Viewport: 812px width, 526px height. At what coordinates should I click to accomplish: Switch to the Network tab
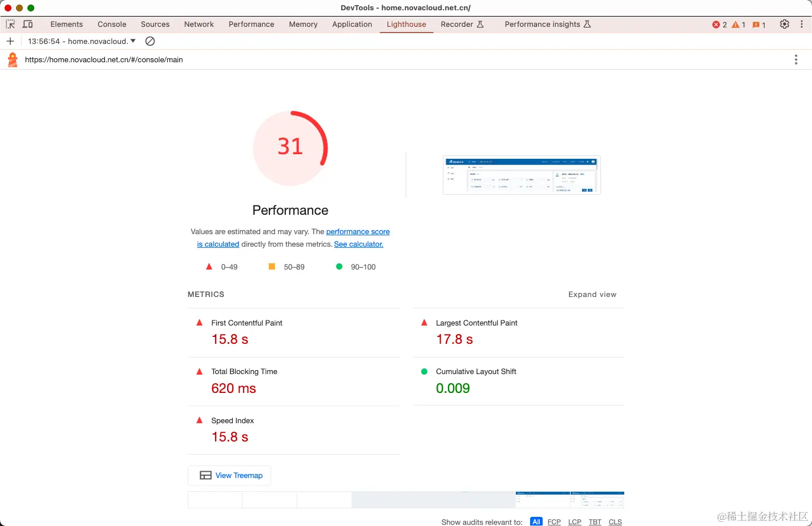pyautogui.click(x=199, y=24)
